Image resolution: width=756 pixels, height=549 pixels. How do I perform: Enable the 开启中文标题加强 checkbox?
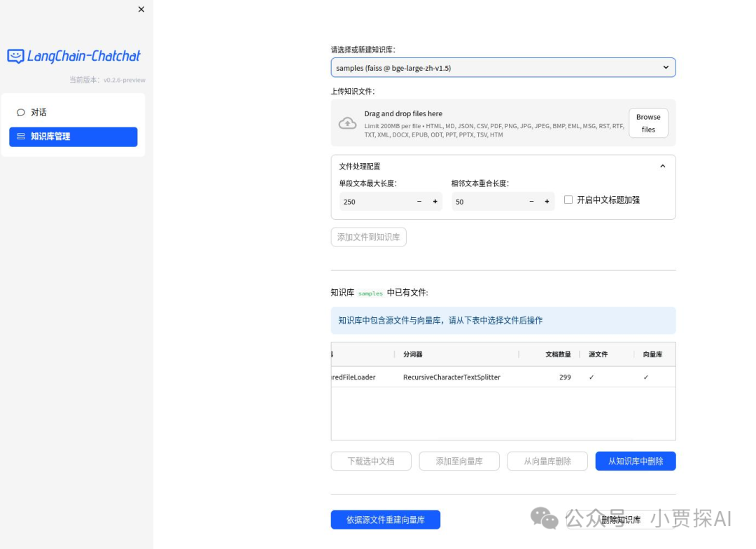tap(568, 200)
